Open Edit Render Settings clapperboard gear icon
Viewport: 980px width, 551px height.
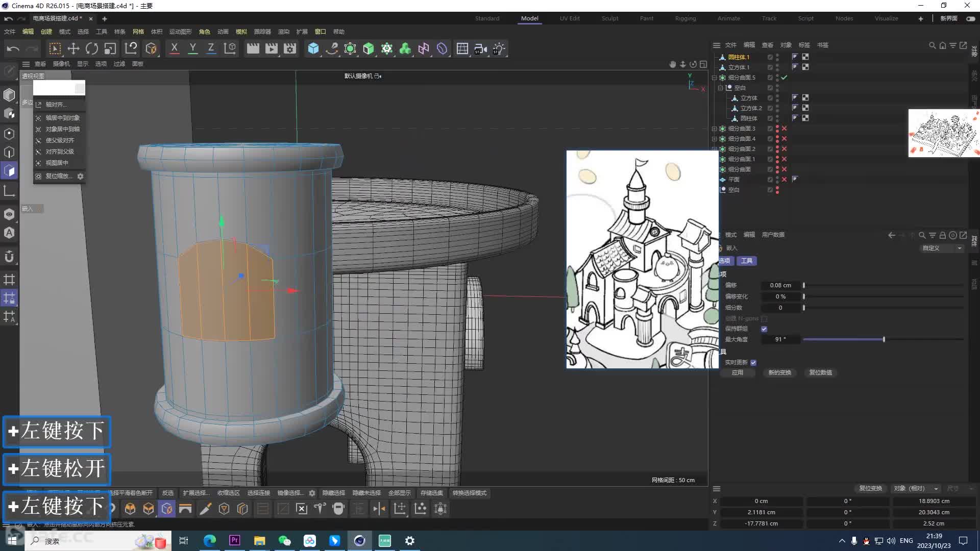290,49
